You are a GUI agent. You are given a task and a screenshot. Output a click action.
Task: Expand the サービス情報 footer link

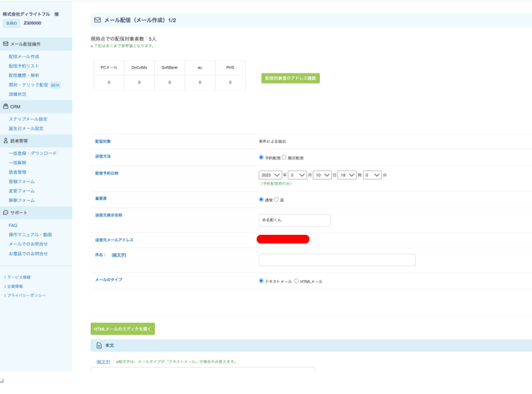tap(18, 277)
